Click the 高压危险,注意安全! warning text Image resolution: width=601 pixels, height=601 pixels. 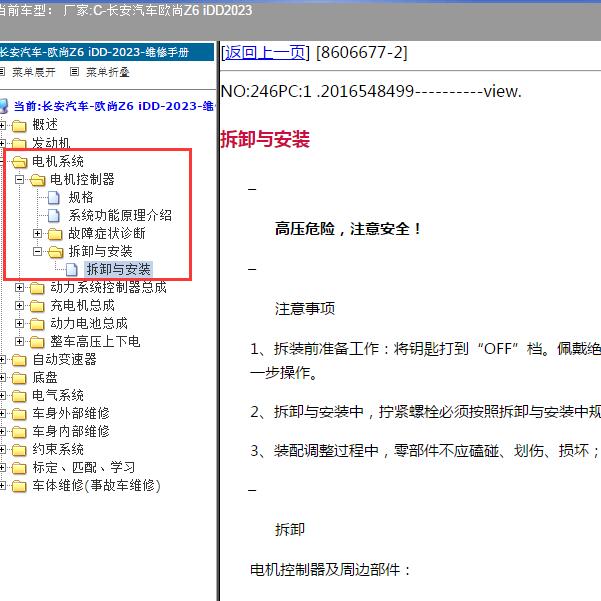pos(348,229)
